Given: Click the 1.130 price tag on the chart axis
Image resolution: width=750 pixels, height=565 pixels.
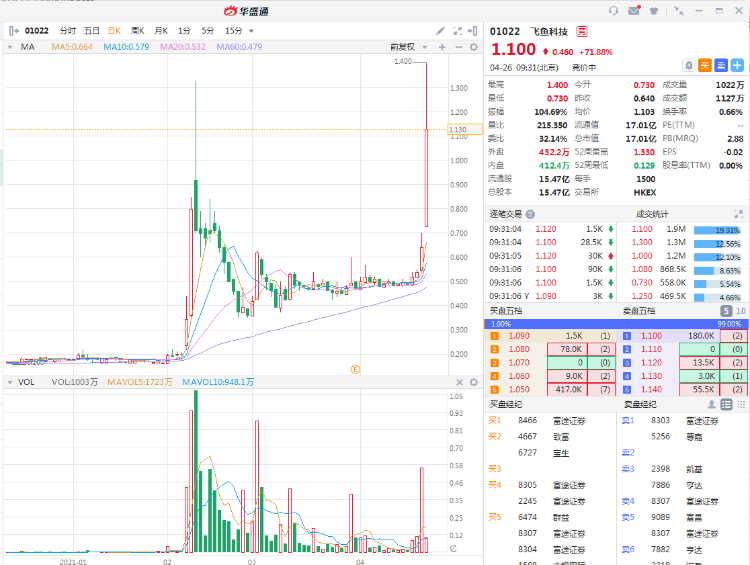Looking at the screenshot, I should pos(464,130).
